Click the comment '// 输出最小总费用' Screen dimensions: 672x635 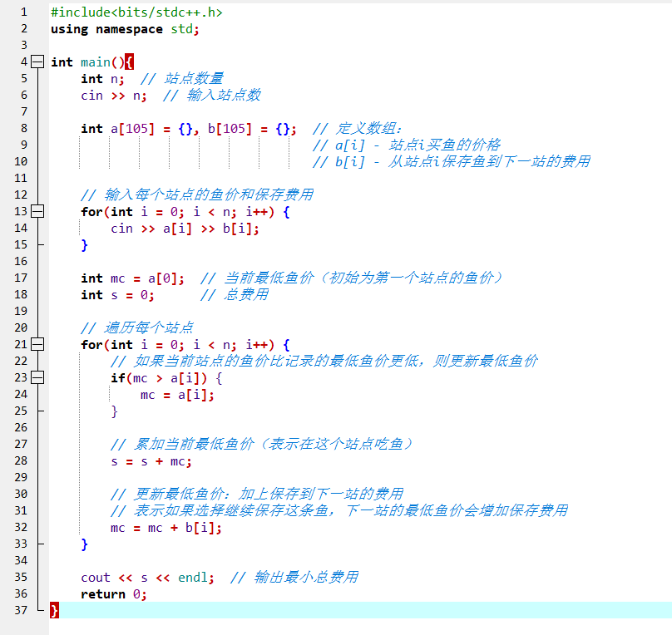coord(294,577)
